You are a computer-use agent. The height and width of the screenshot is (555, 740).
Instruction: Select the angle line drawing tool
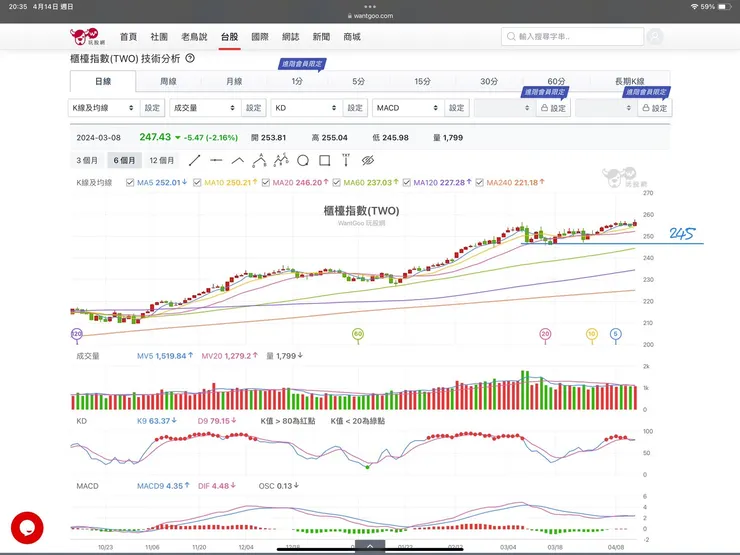point(238,160)
